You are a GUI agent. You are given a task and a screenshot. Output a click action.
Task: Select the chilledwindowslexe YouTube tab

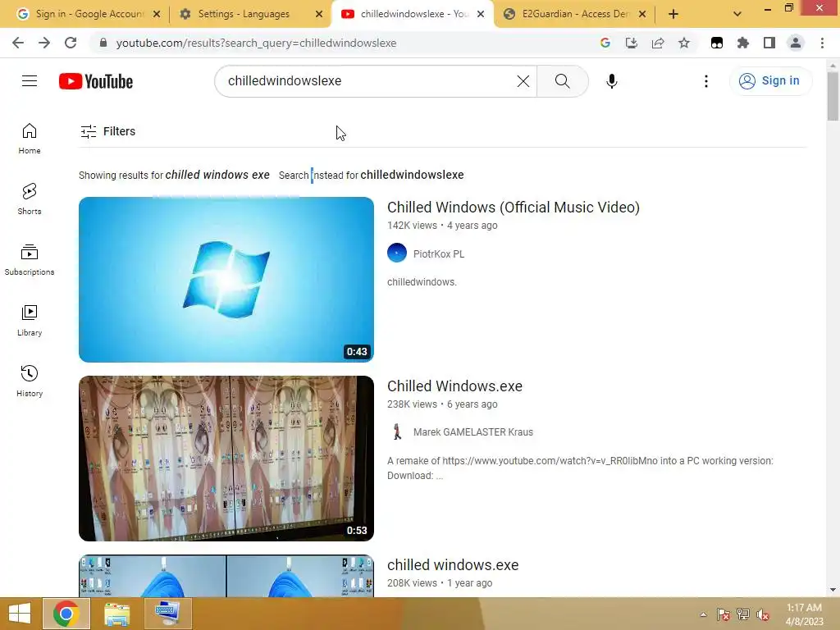click(413, 14)
